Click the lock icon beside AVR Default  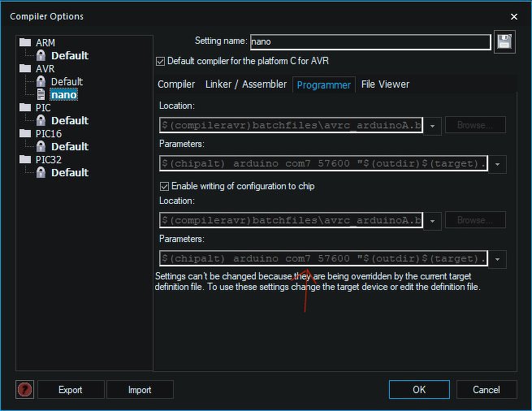tap(41, 81)
